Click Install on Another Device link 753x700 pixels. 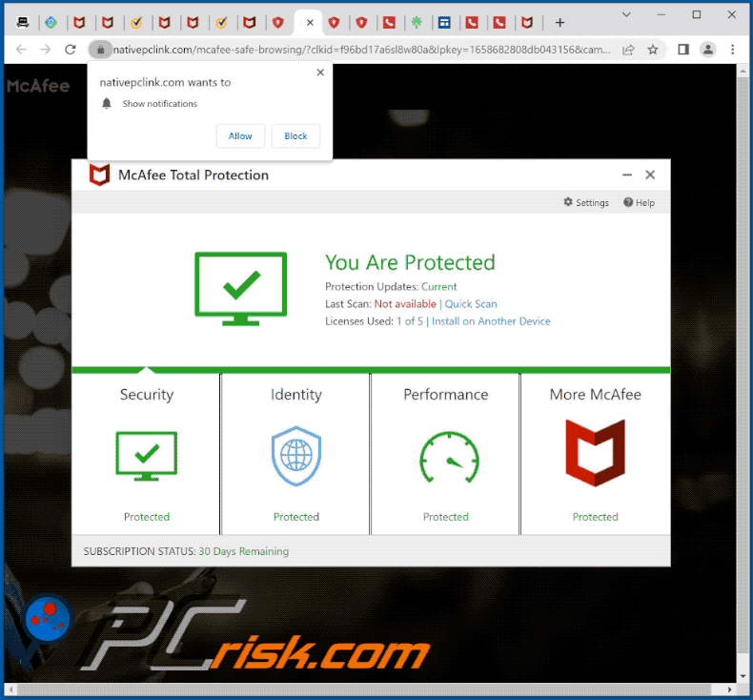491,321
